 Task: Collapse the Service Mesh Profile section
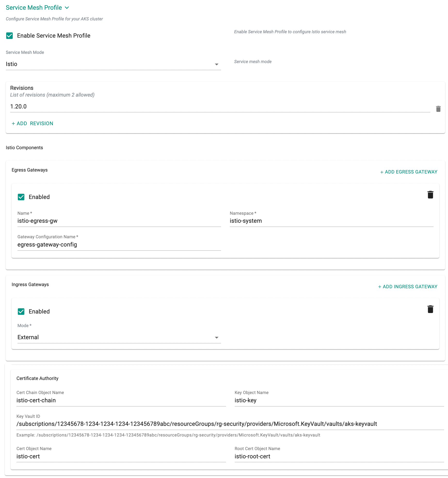[x=67, y=8]
